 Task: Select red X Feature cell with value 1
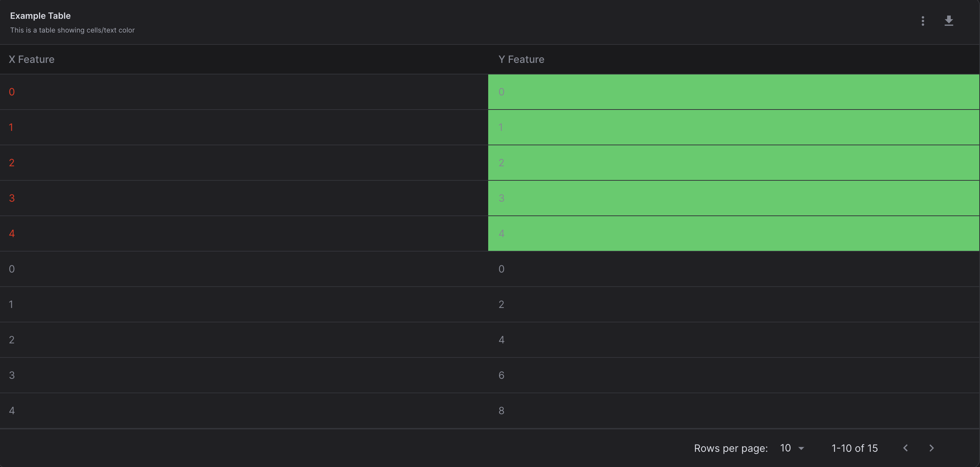[x=244, y=127]
